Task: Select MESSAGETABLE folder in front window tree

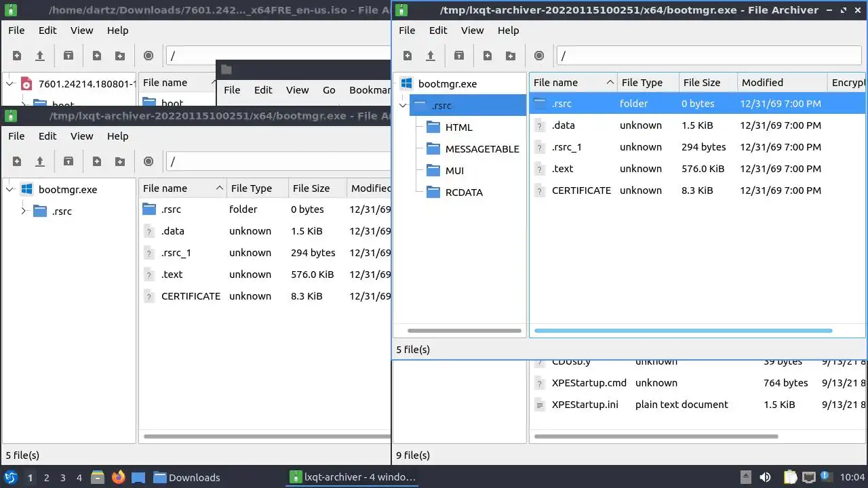Action: click(473, 149)
